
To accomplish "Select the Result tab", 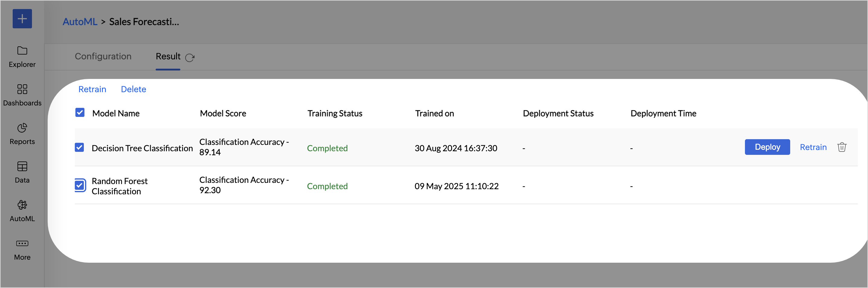I will (x=168, y=56).
